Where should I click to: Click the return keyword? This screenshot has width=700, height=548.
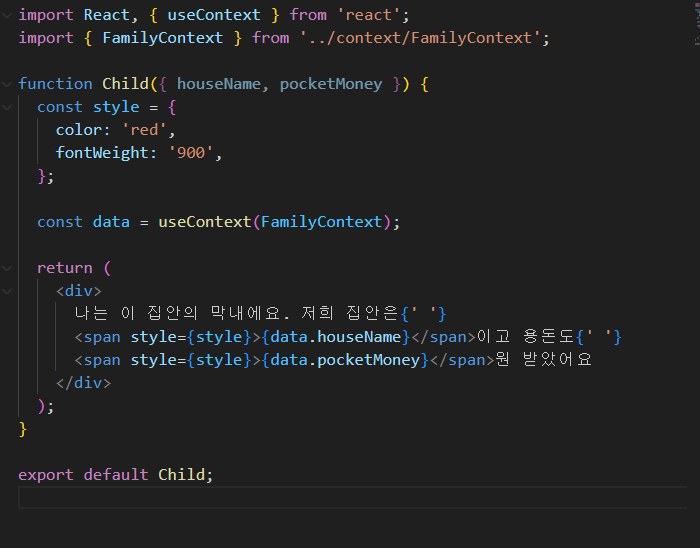click(65, 268)
